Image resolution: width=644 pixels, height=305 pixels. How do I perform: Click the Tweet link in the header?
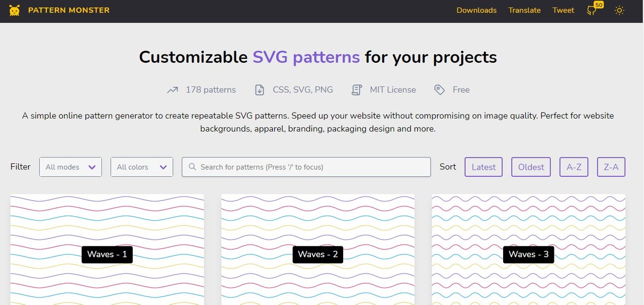[563, 10]
